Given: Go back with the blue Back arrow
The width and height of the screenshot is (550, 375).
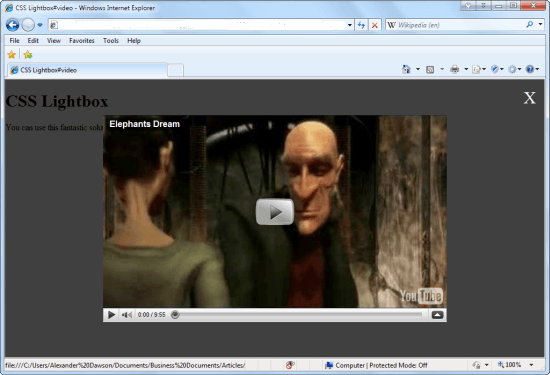Looking at the screenshot, I should 13,25.
